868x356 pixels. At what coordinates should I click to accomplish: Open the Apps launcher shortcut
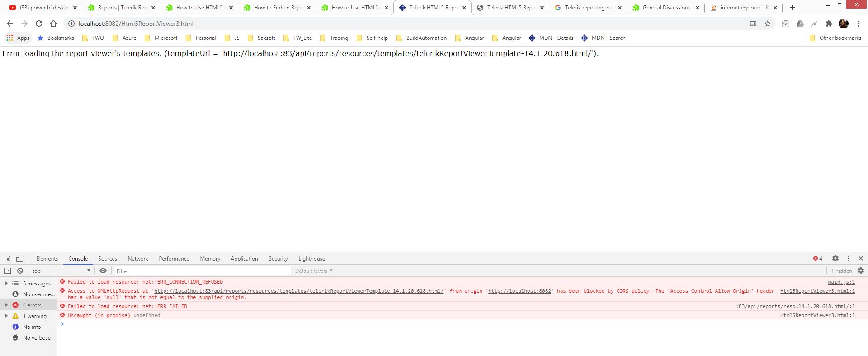coord(18,38)
